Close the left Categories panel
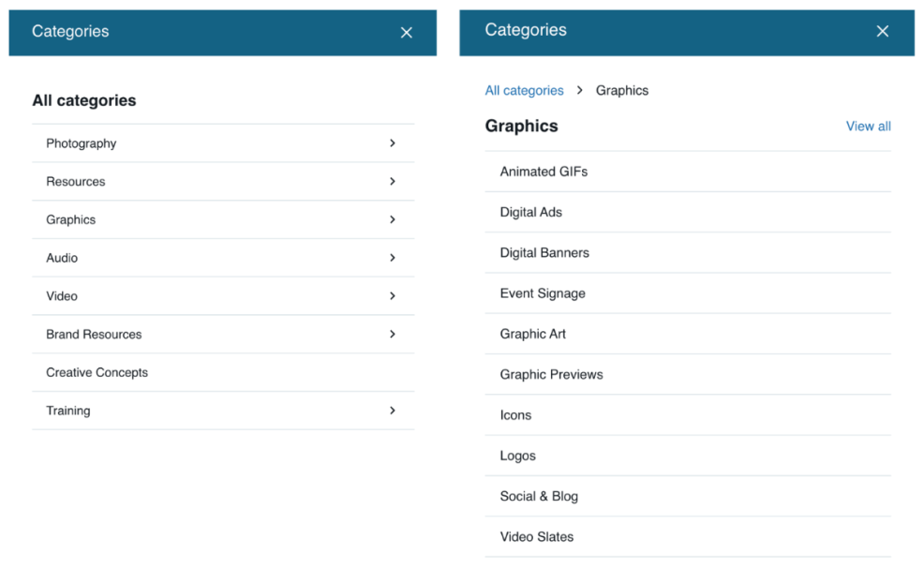Screen dimensions: 924x585 (406, 33)
